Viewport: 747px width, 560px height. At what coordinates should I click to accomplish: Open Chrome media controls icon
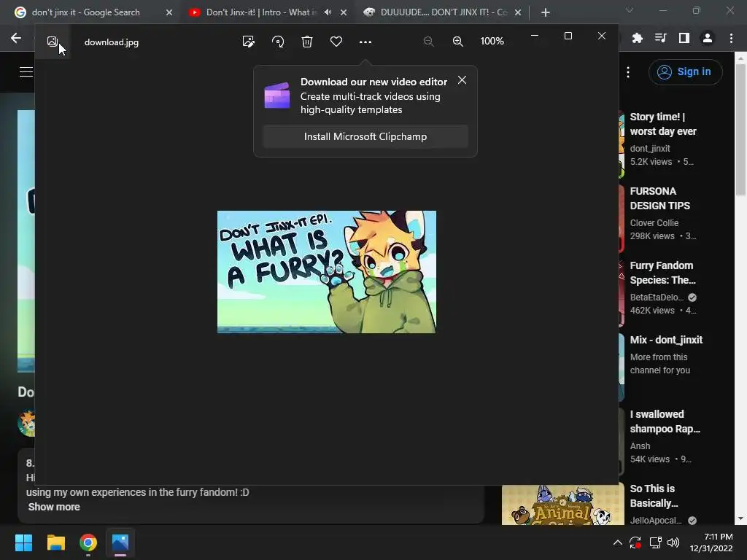(660, 38)
